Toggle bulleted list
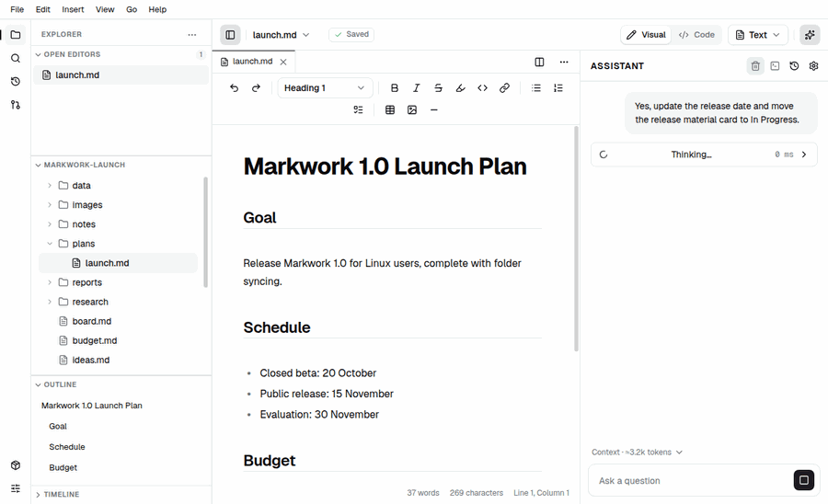 point(536,88)
